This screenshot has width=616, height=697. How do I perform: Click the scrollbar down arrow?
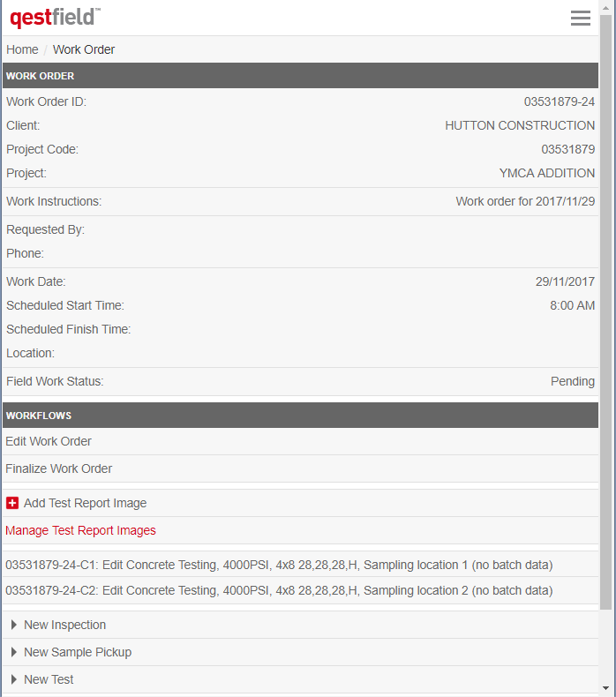(606, 688)
